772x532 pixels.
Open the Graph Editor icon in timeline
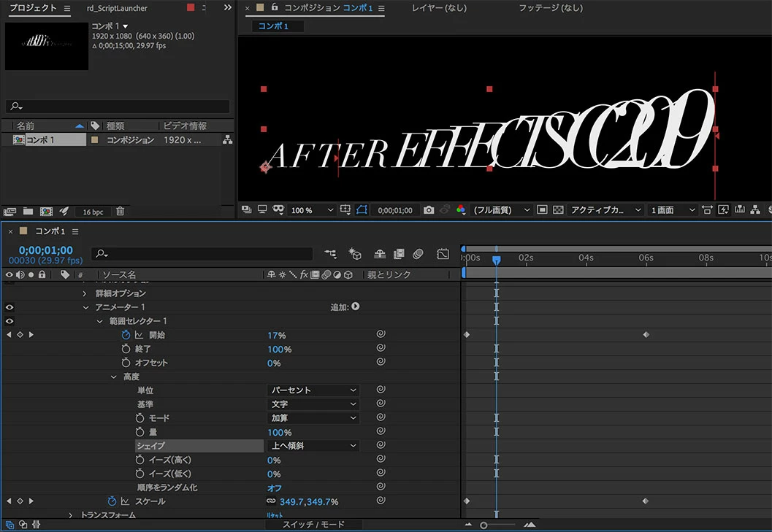tap(443, 253)
